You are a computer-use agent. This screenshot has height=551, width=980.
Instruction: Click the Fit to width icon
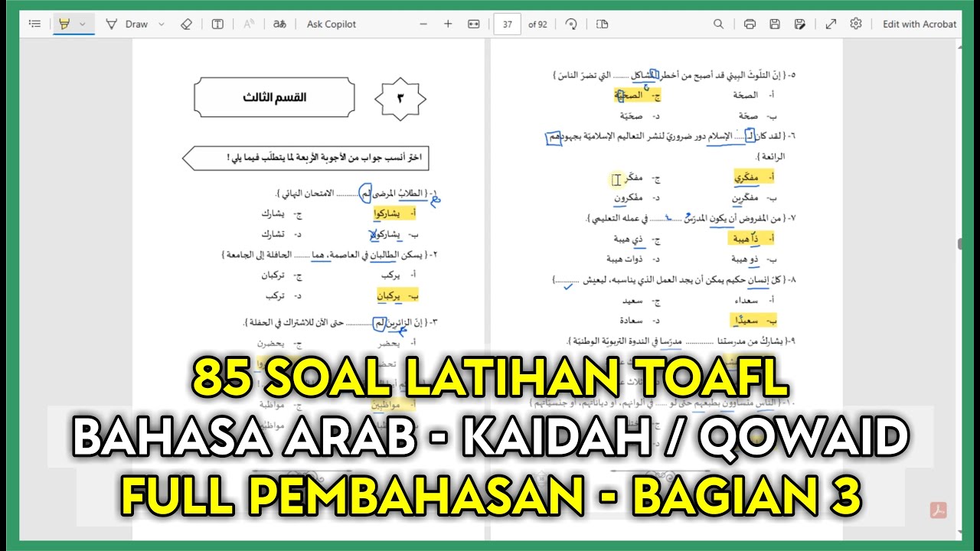(x=474, y=24)
